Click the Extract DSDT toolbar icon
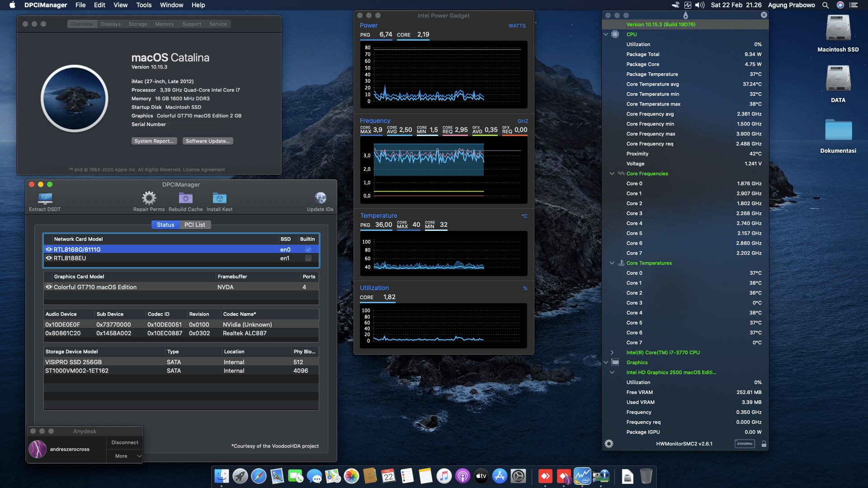 pyautogui.click(x=45, y=198)
